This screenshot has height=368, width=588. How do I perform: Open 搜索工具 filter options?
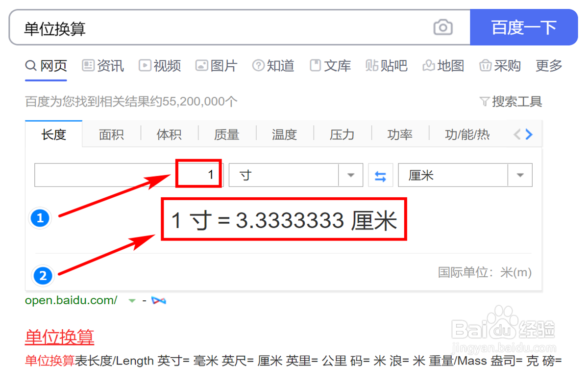click(x=511, y=102)
